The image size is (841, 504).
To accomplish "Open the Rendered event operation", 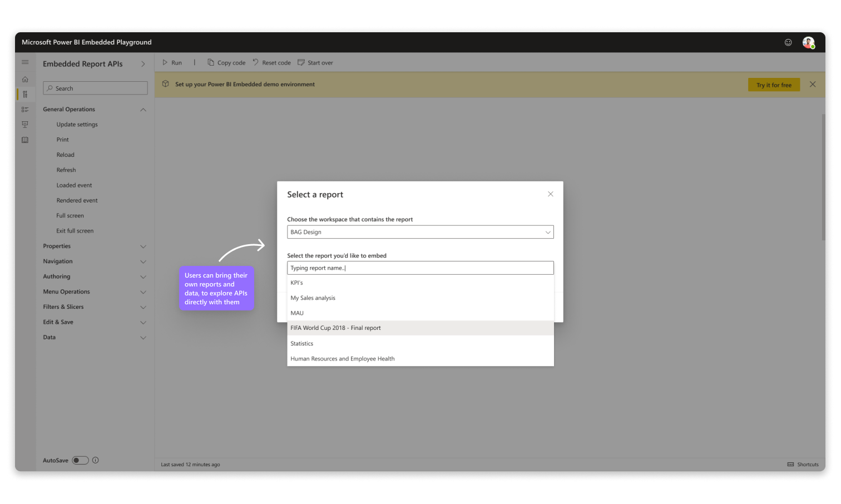I will [x=77, y=200].
